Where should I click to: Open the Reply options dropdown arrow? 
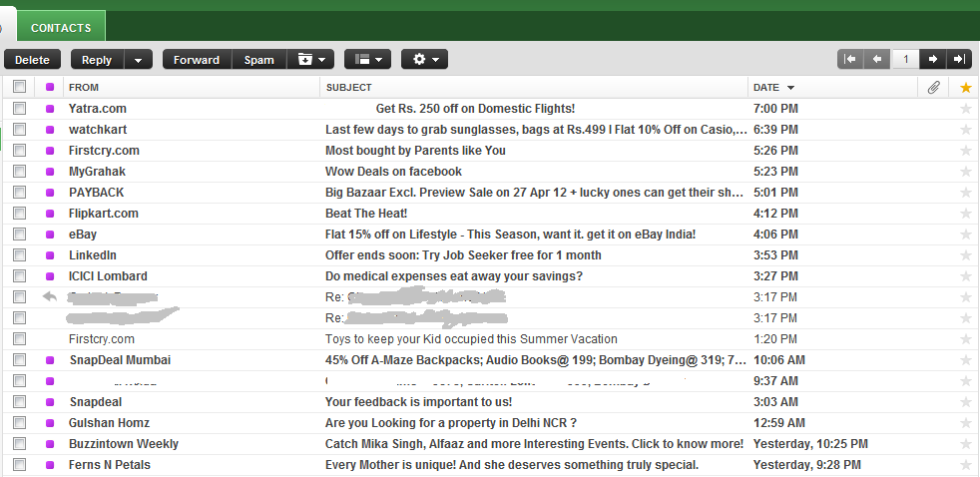click(138, 60)
